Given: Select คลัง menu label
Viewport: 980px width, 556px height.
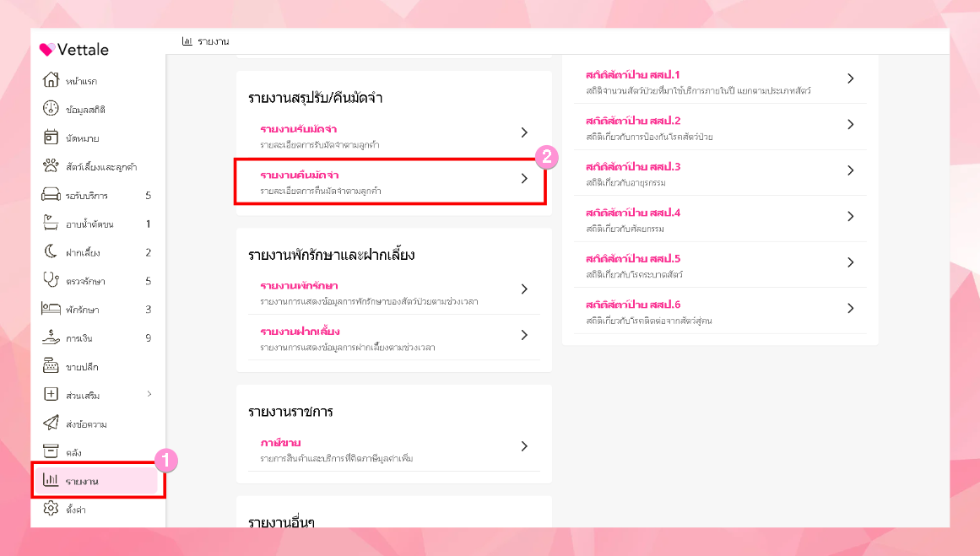Looking at the screenshot, I should coord(73,453).
